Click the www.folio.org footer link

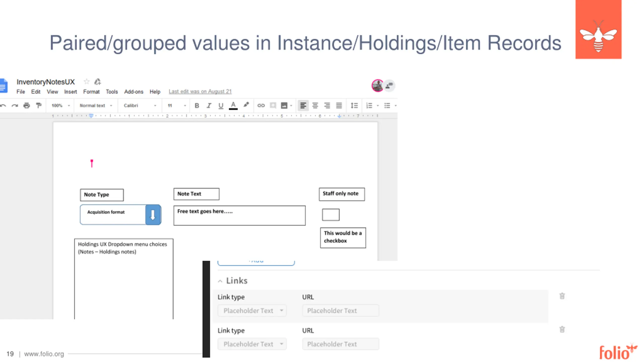44,354
